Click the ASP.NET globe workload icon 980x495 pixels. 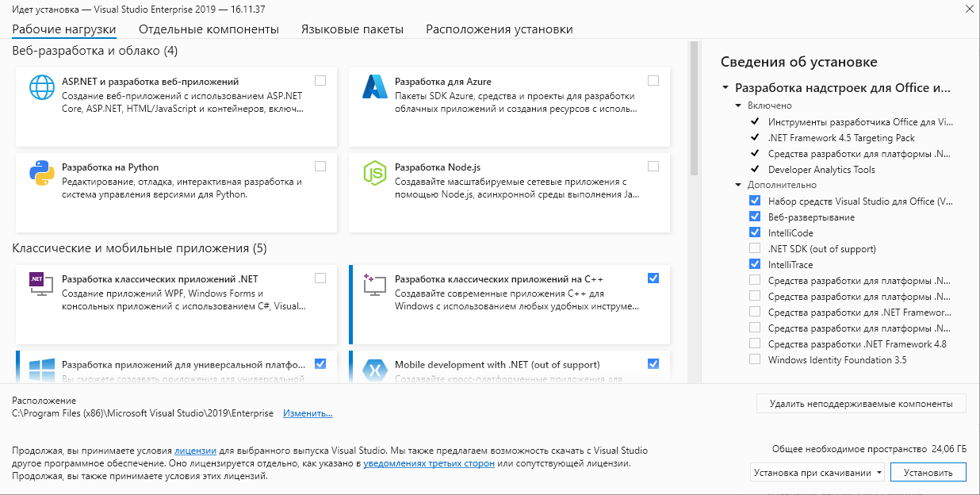(40, 86)
